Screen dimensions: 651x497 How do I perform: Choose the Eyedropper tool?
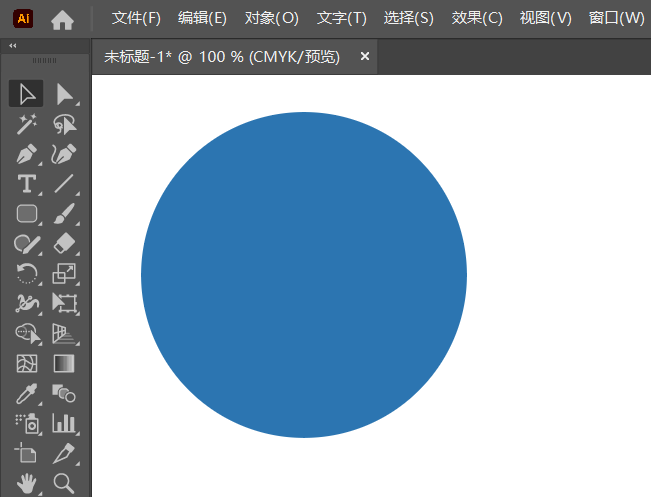tap(26, 394)
